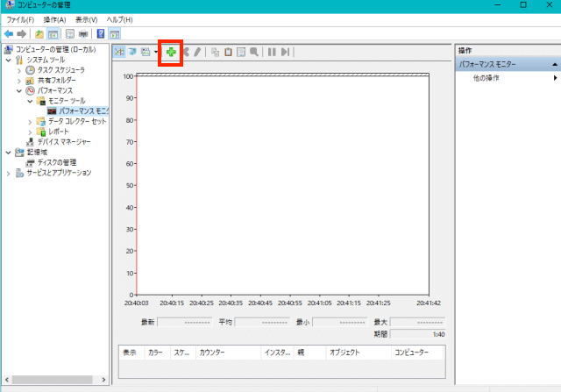The image size is (561, 392).
Task: Select タスク スケジューラ in the tree
Action: (60, 69)
